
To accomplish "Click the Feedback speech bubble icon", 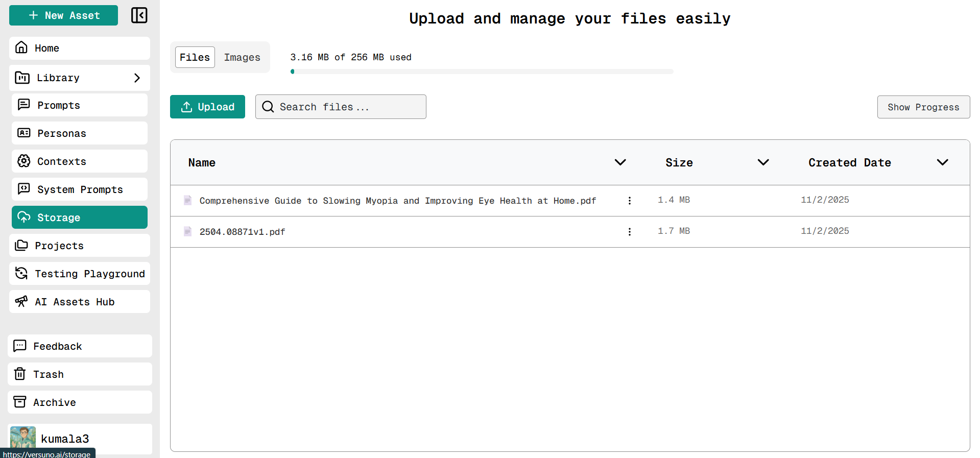I will point(20,346).
